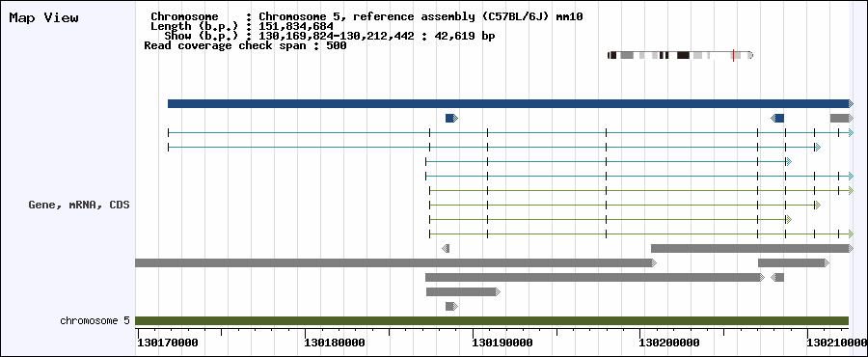Click the long dark blue gene bar

(x=510, y=103)
